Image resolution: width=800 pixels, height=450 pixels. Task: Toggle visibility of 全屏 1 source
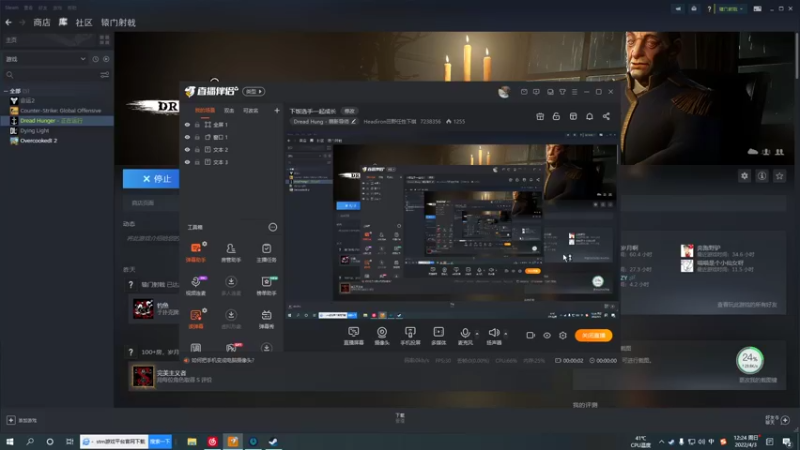point(187,124)
